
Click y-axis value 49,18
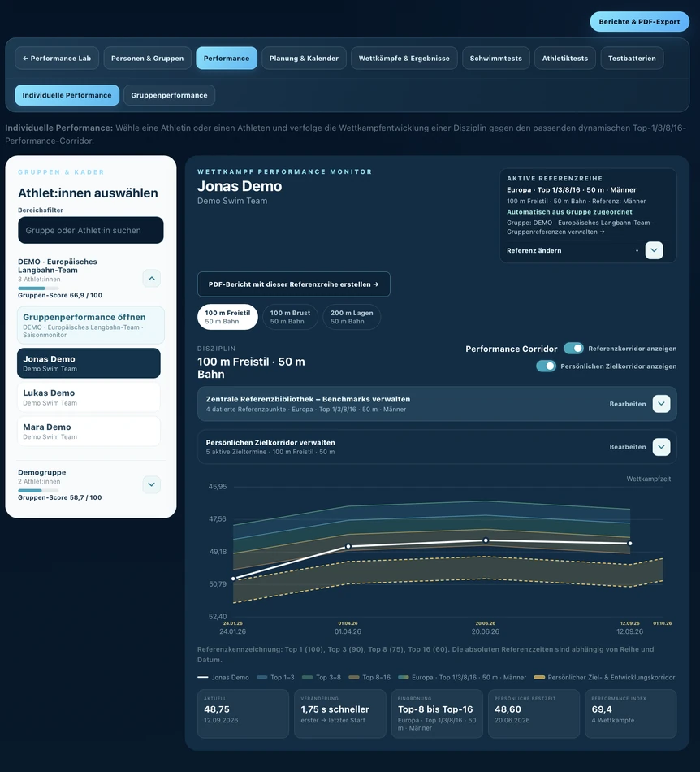[218, 552]
